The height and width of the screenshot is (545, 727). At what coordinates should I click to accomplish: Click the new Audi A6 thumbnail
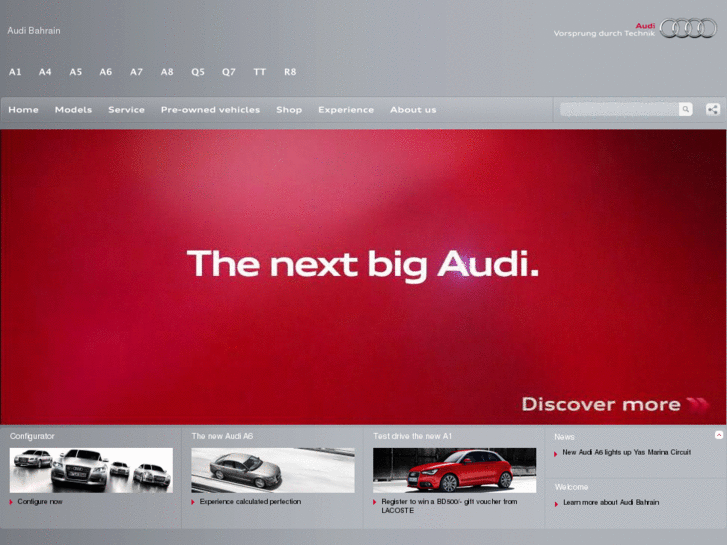273,470
